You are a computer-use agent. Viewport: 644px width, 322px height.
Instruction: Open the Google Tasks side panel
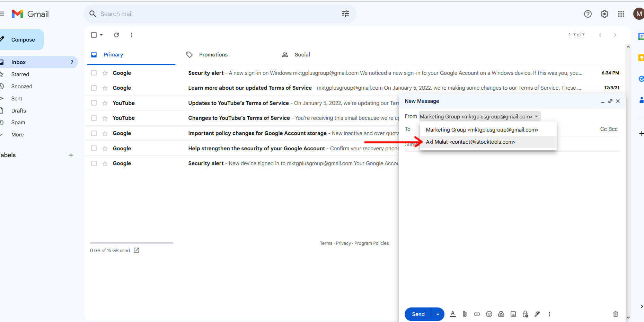[x=641, y=79]
